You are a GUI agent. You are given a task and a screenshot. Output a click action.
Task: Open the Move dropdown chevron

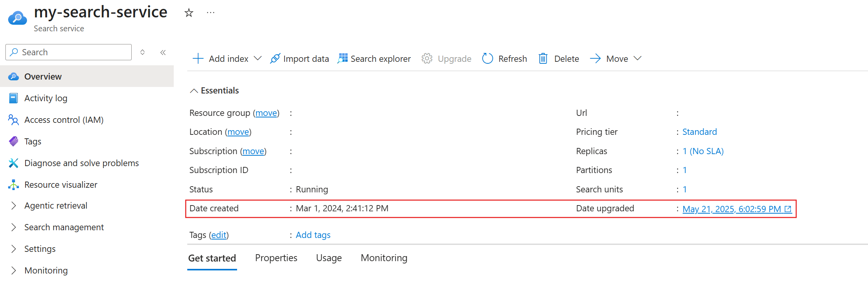[638, 58]
